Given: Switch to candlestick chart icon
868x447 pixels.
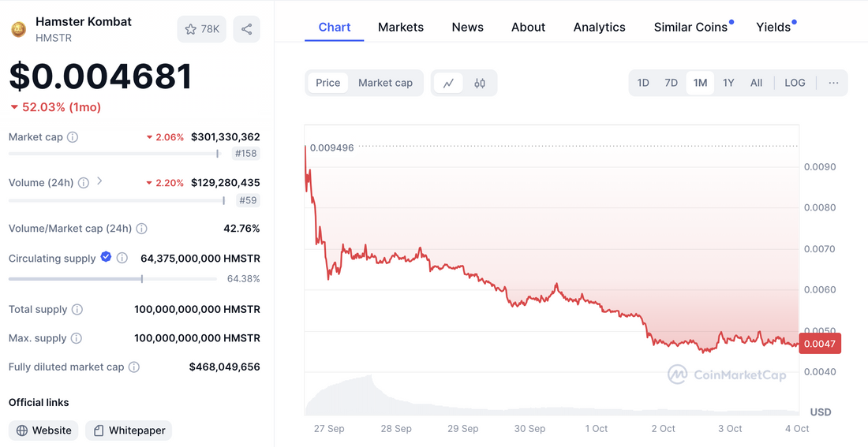Looking at the screenshot, I should coord(480,83).
